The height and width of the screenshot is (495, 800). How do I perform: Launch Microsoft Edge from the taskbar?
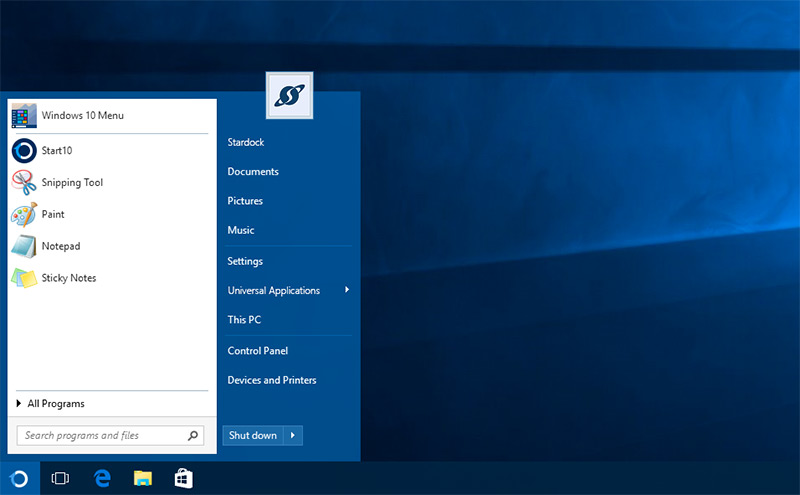[102, 479]
